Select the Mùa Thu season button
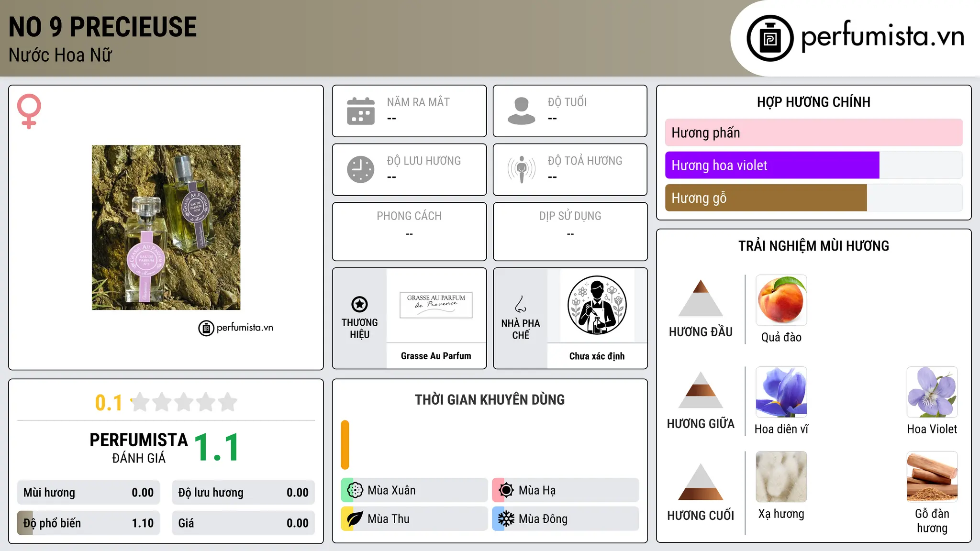 click(414, 519)
